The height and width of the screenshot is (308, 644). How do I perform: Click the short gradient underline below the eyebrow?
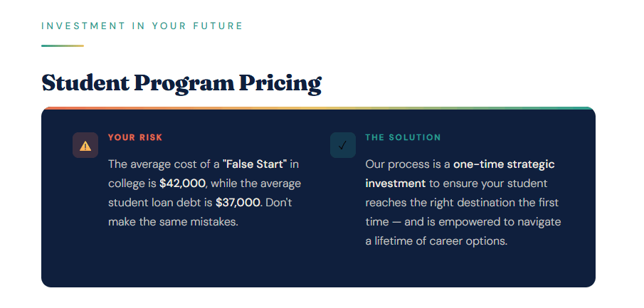[63, 46]
